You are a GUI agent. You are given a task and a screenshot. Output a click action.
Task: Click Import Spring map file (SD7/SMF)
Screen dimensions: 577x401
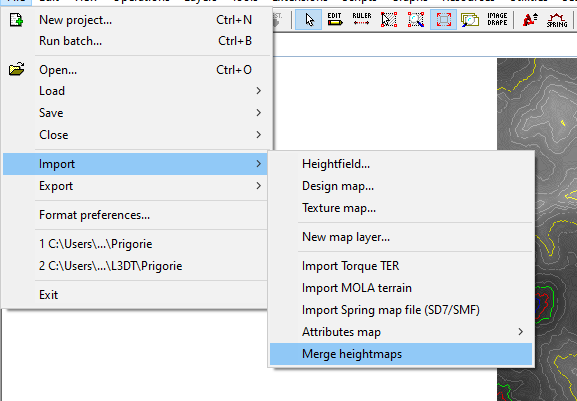(401, 310)
